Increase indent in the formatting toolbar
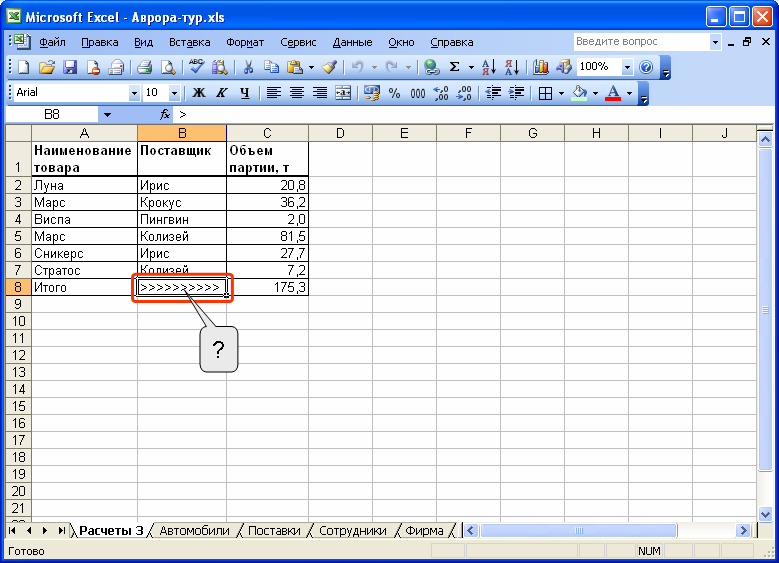 tap(516, 92)
